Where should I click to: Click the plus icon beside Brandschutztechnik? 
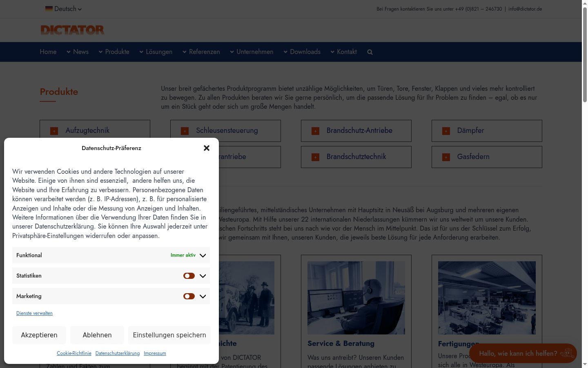pos(315,157)
